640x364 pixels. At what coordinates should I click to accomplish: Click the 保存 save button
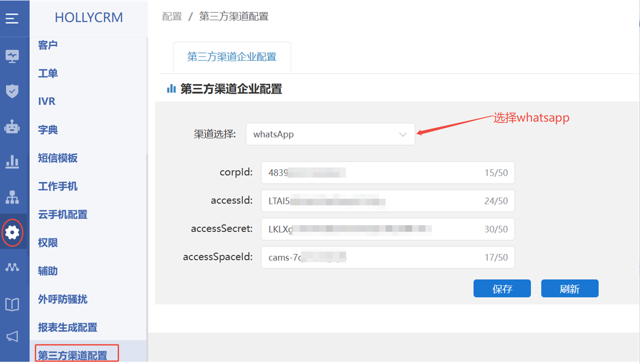[x=502, y=289]
